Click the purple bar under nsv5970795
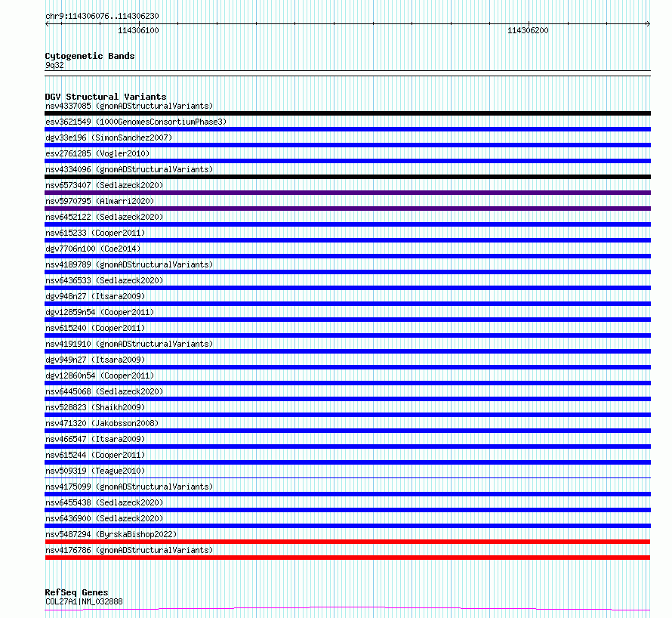Image resolution: width=672 pixels, height=618 pixels. pos(347,209)
